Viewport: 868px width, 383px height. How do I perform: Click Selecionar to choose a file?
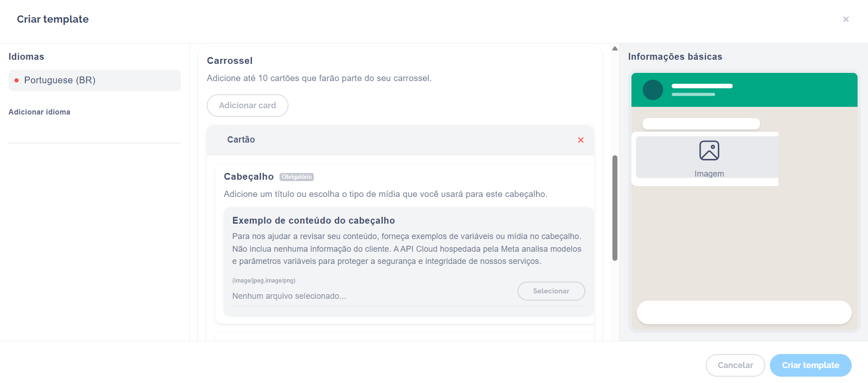551,291
